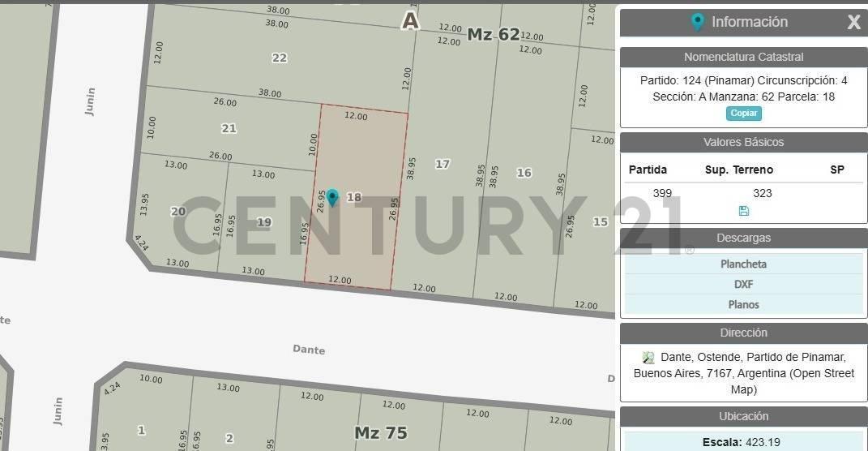Click the Sup. Terreno column header
The image size is (868, 451).
(x=739, y=170)
